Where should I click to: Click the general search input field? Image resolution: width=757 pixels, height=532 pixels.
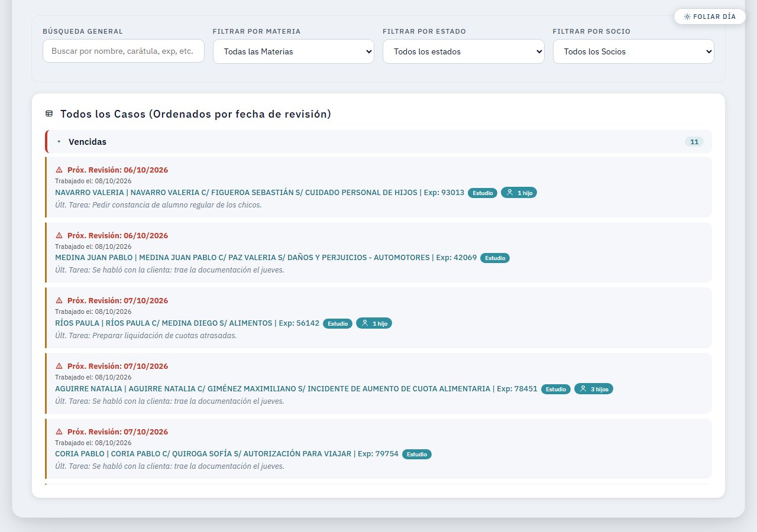(x=124, y=51)
